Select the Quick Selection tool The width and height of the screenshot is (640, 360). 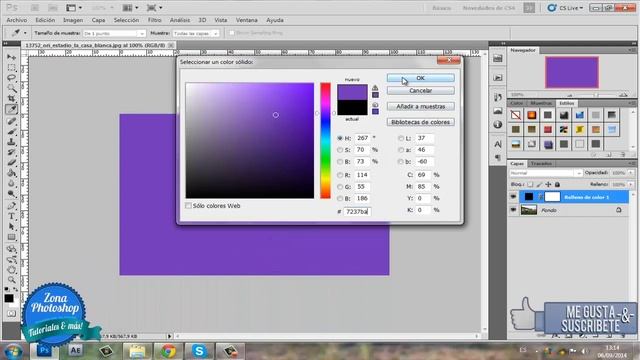pos(11,88)
